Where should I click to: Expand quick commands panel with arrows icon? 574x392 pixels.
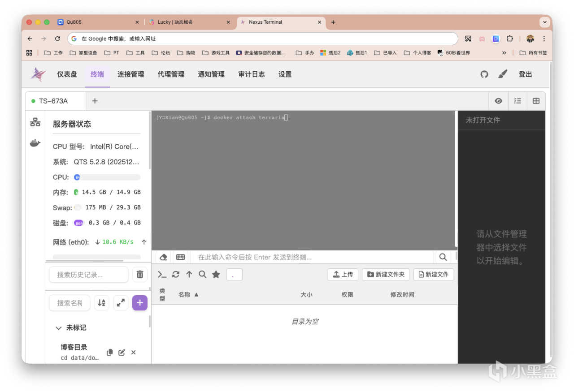121,303
